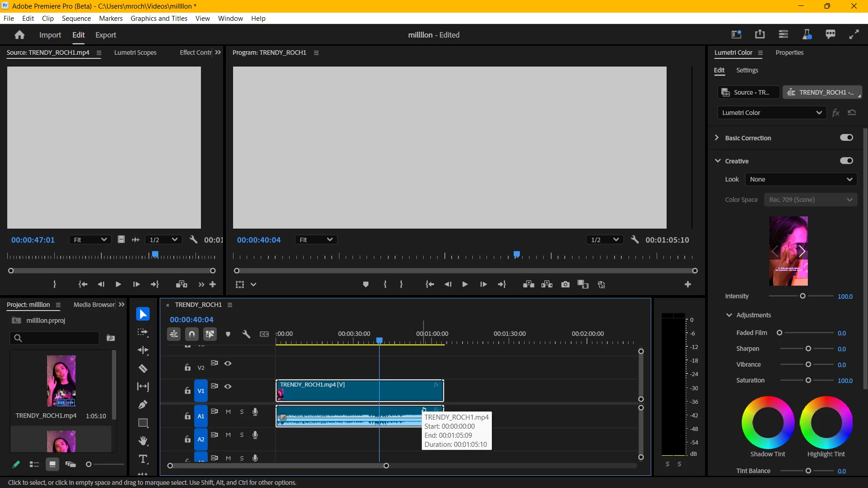The image size is (868, 488).
Task: Open Program playback resolution dropdown
Action: click(x=605, y=239)
